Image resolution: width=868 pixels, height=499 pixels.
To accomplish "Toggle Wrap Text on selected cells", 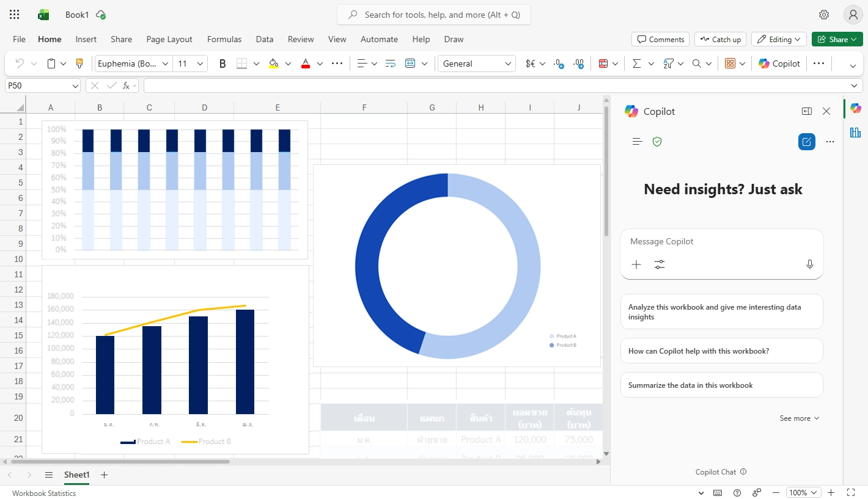I will click(x=390, y=64).
